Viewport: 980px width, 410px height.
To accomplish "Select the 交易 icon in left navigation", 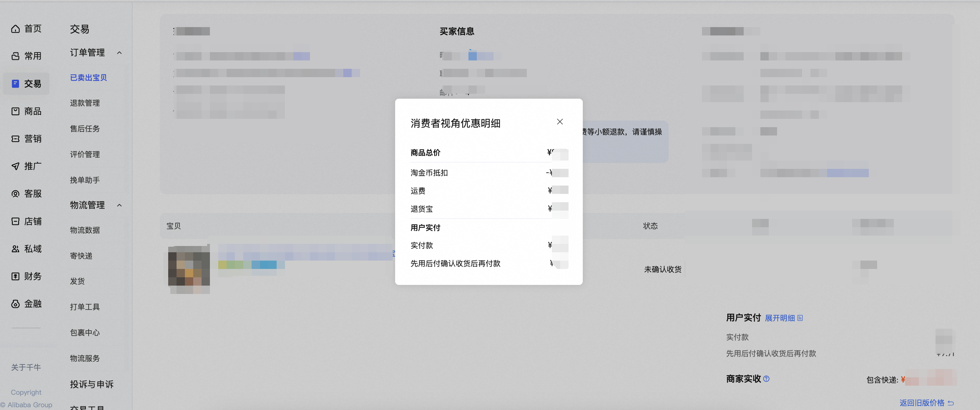I will 15,84.
